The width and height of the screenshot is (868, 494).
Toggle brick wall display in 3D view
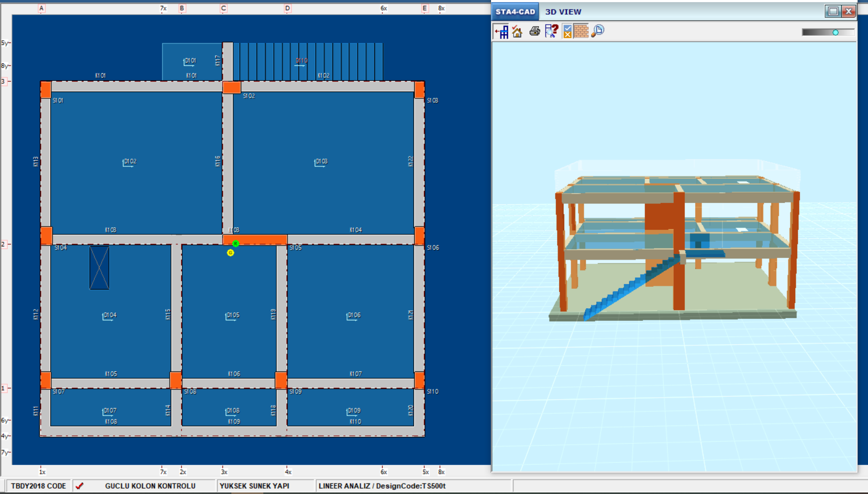click(581, 31)
